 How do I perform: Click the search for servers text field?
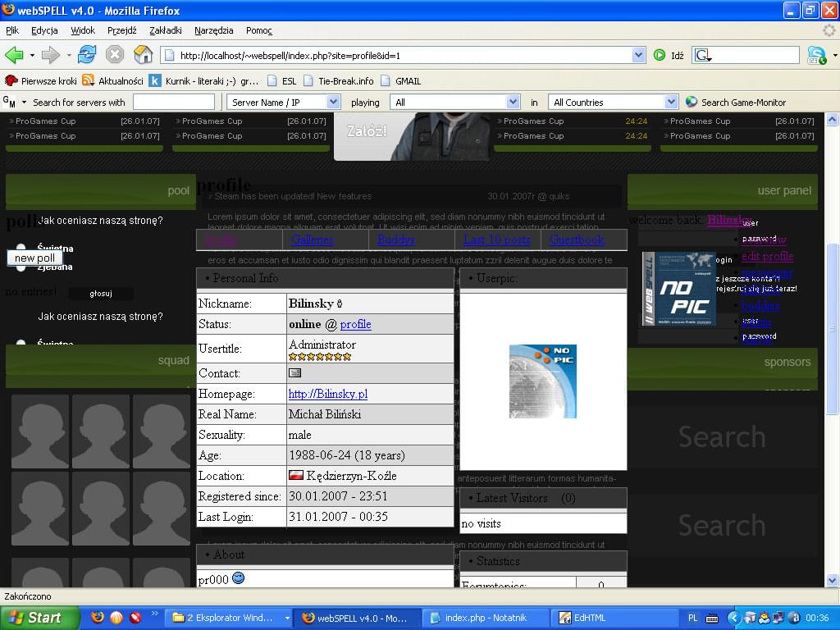pyautogui.click(x=173, y=102)
